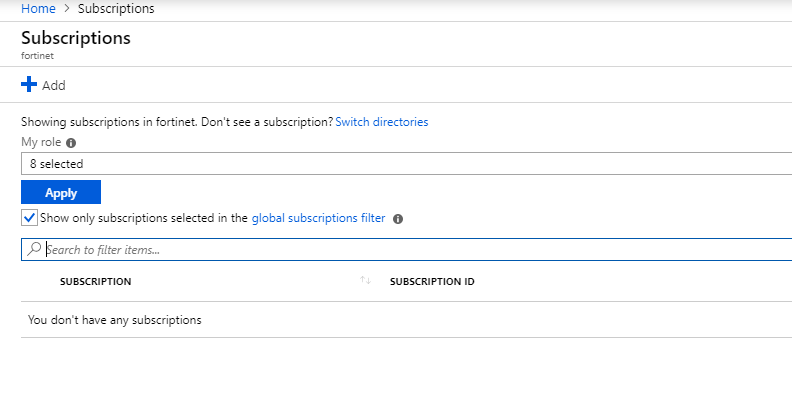Toggle the show only selected subscriptions checkbox

click(x=29, y=218)
